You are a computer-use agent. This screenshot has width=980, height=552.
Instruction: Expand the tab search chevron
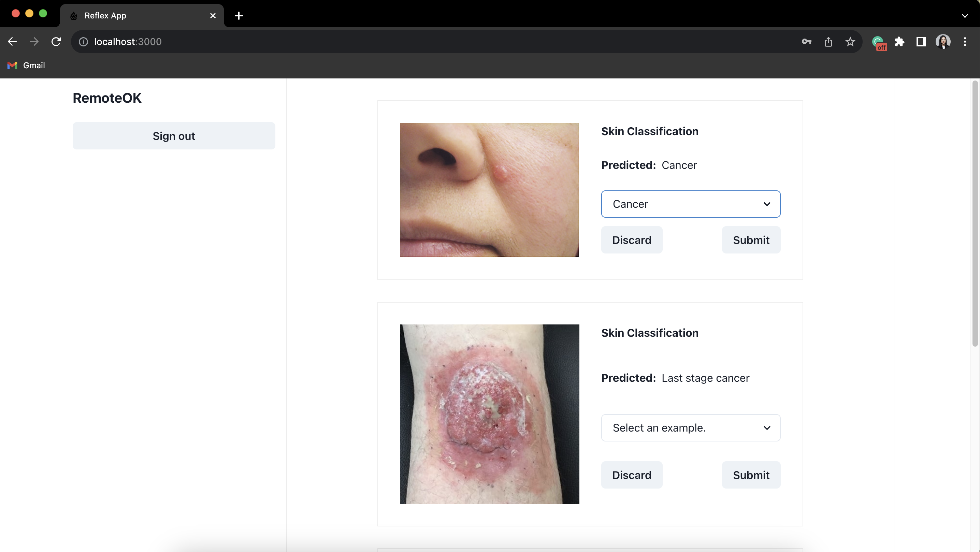(964, 16)
